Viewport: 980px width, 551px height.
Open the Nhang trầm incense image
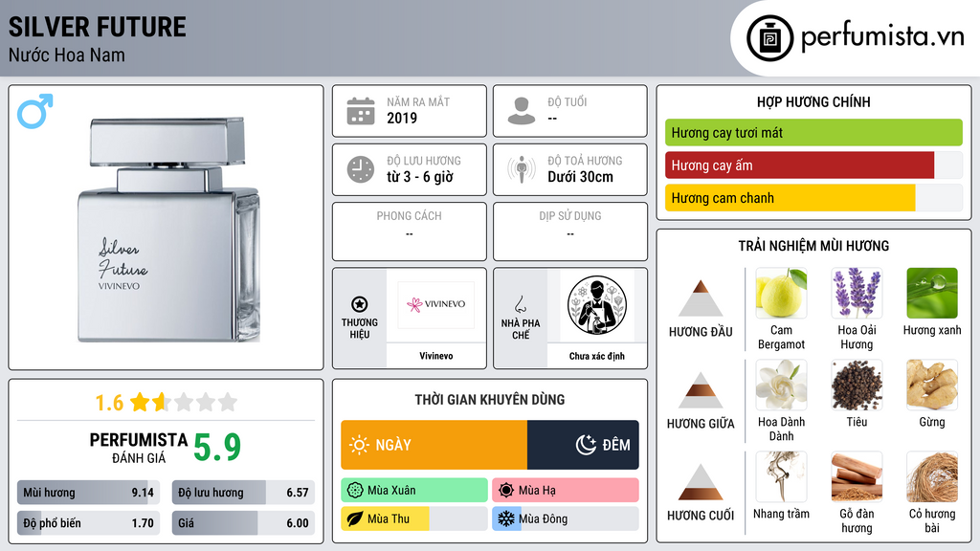(x=781, y=476)
